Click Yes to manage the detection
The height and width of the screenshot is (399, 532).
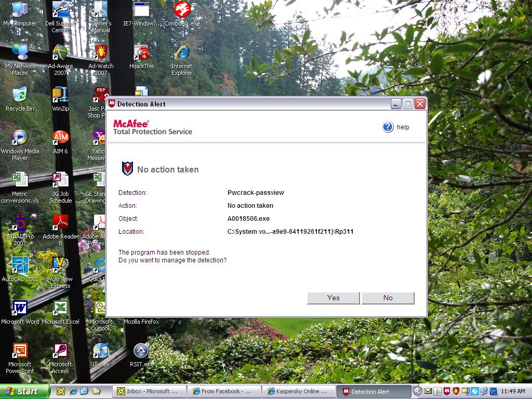point(333,298)
